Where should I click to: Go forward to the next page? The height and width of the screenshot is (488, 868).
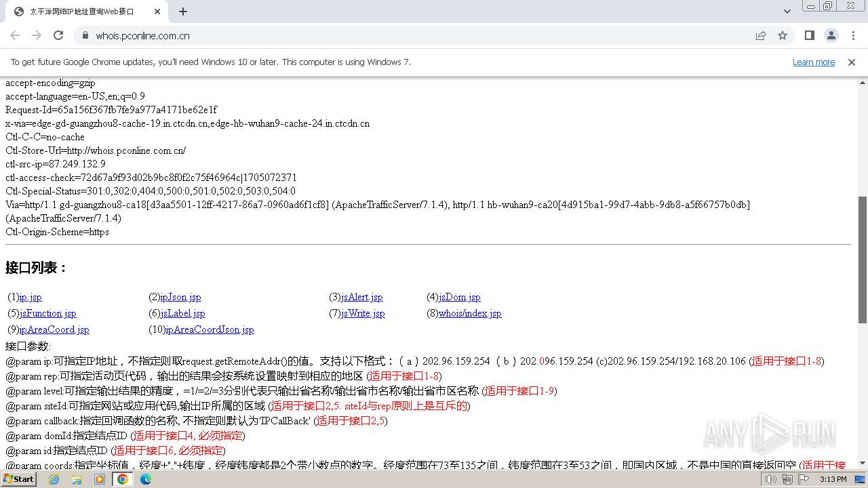point(37,35)
